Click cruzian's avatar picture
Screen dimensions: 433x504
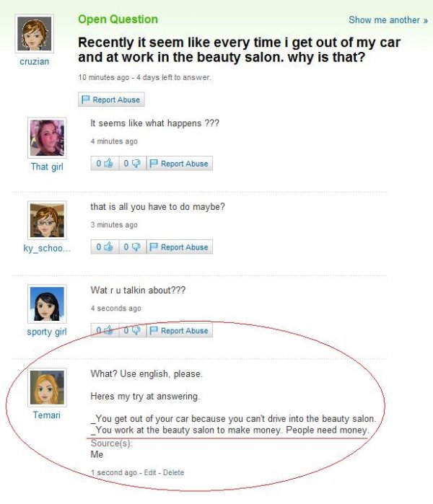tap(35, 34)
